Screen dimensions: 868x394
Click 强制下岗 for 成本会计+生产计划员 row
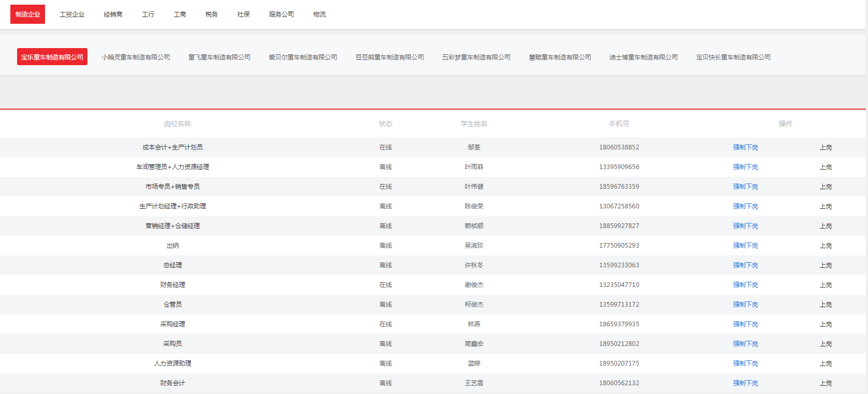pyautogui.click(x=745, y=147)
